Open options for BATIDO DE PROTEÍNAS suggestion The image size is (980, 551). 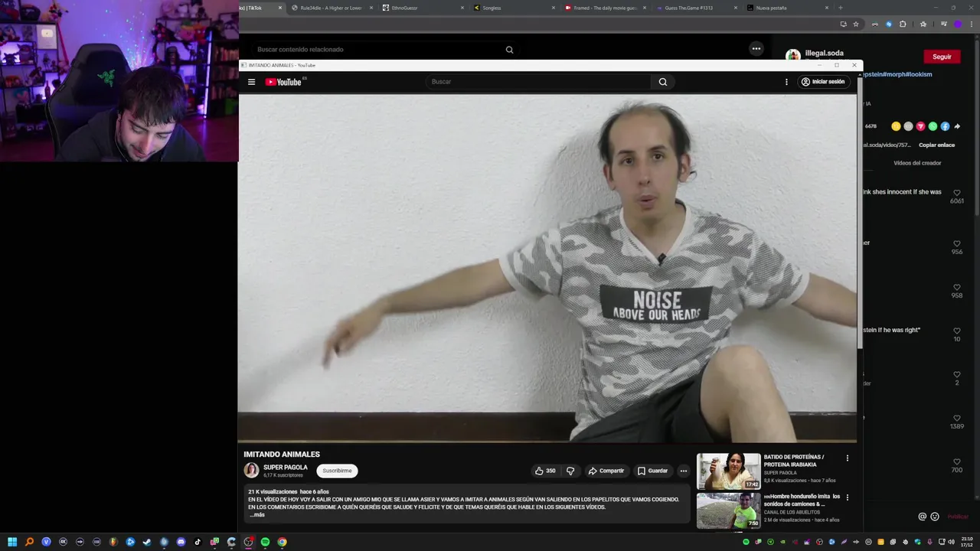point(847,458)
